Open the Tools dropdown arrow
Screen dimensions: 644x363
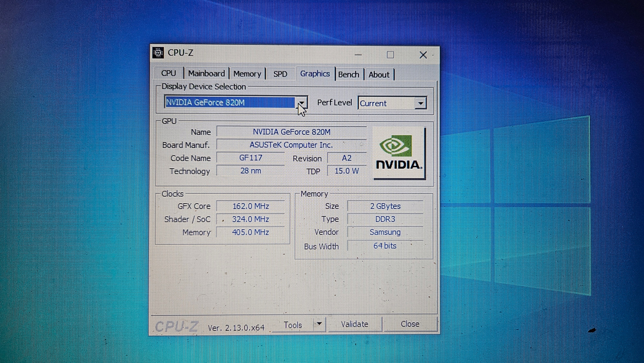click(x=319, y=324)
